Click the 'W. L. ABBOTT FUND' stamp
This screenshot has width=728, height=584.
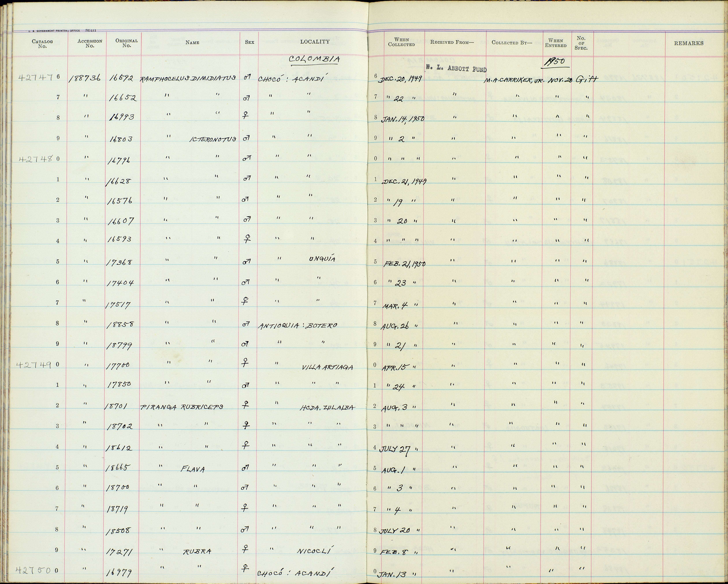click(456, 69)
